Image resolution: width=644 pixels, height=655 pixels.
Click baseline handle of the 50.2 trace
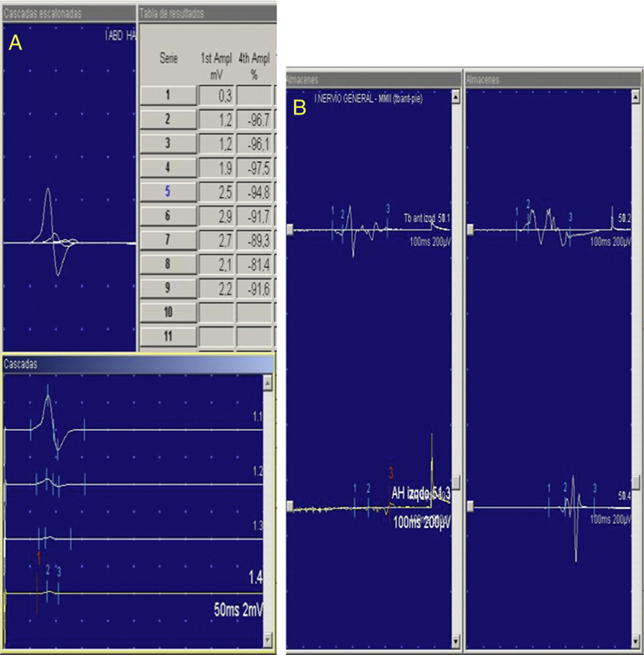(470, 229)
